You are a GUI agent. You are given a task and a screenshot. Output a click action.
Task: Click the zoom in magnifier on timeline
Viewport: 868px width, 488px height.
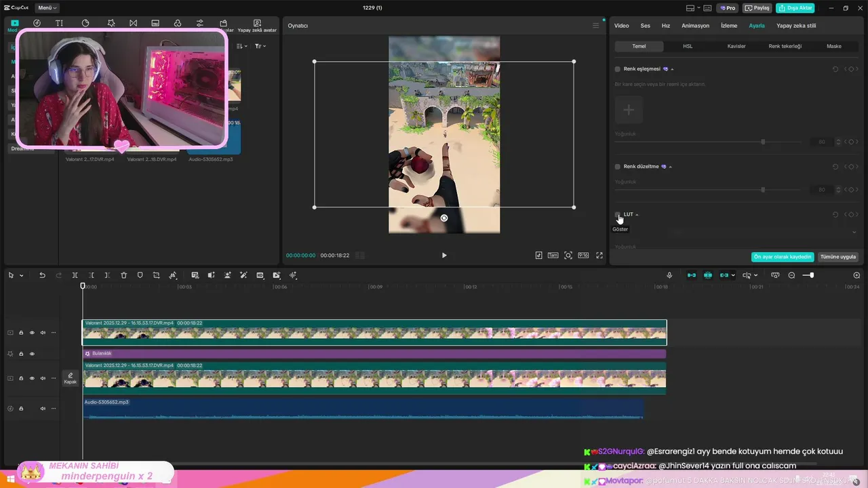(856, 275)
